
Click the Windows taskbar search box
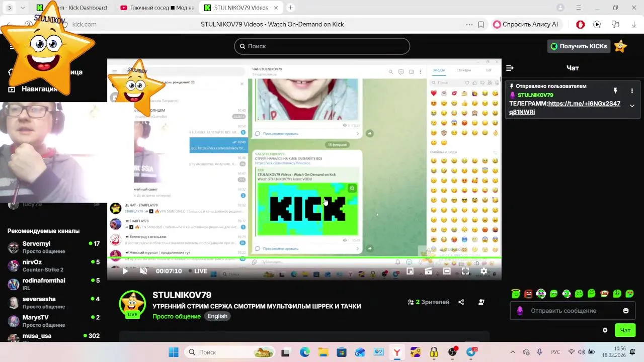231,352
